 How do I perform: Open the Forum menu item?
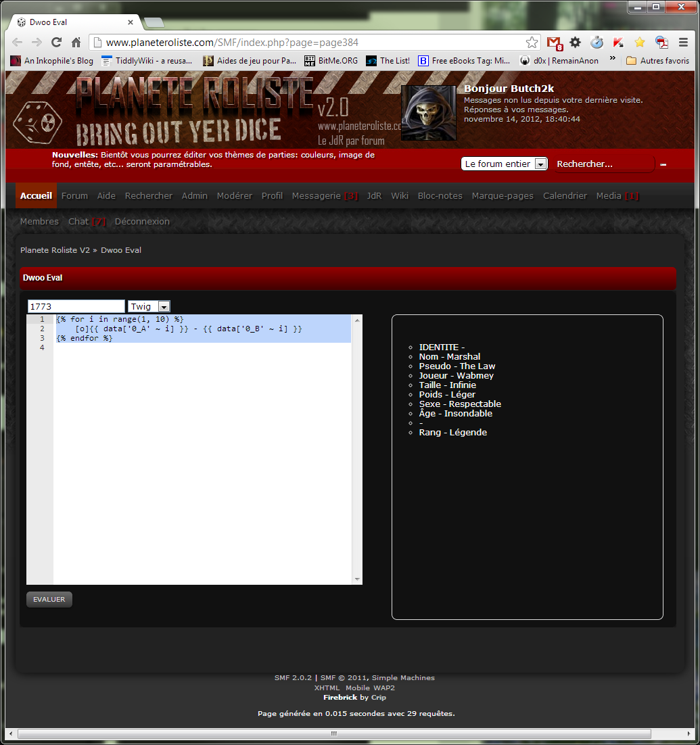(74, 196)
